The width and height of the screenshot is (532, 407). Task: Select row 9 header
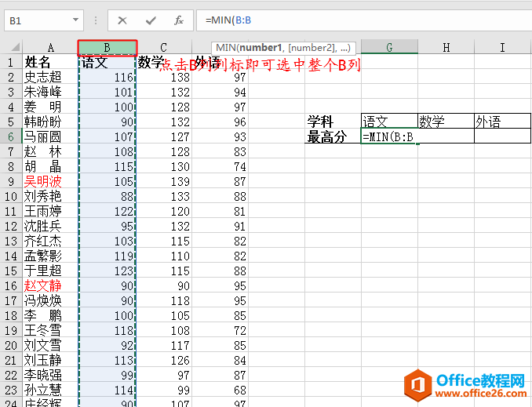click(11, 181)
